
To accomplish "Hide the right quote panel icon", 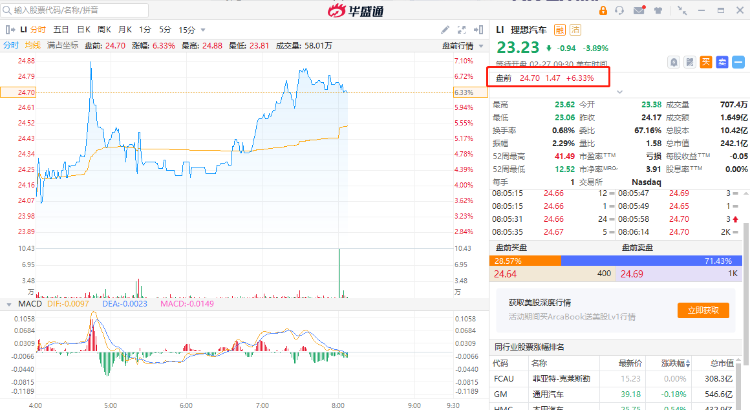I will 478,30.
